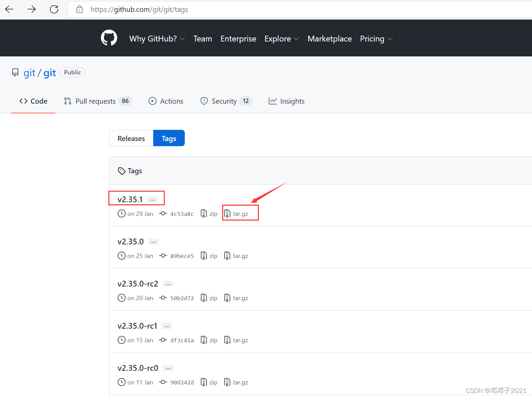
Task: Open commit 4c53a8c
Action: 182,214
